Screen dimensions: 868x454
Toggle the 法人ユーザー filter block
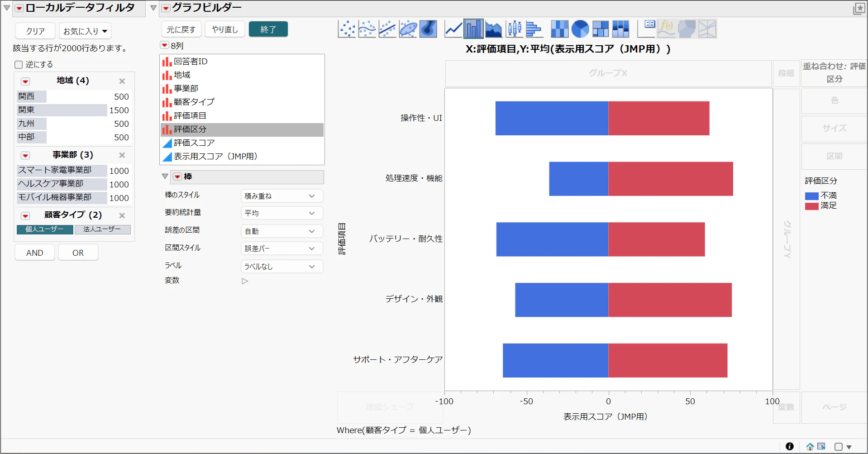click(x=102, y=229)
